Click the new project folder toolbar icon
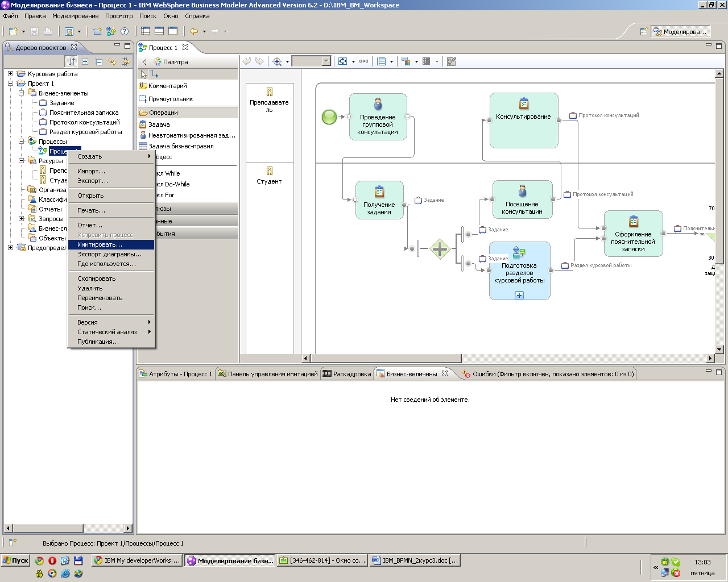Viewport: 728px width, 582px height. coord(97,31)
